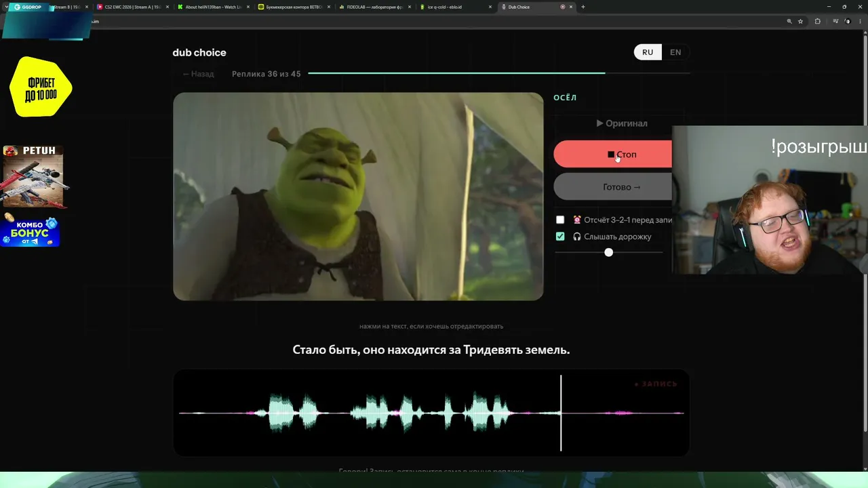Restore down the browser window
868x488 pixels.
point(844,7)
